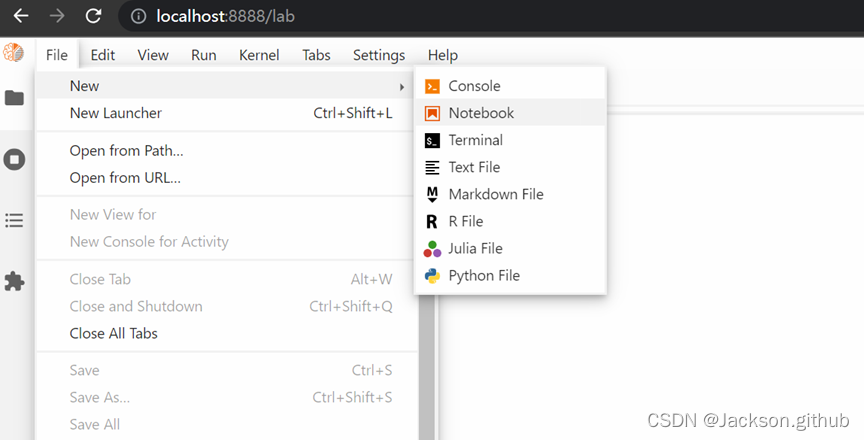Choose Open from Path option
This screenshot has height=440, width=864.
pos(126,151)
